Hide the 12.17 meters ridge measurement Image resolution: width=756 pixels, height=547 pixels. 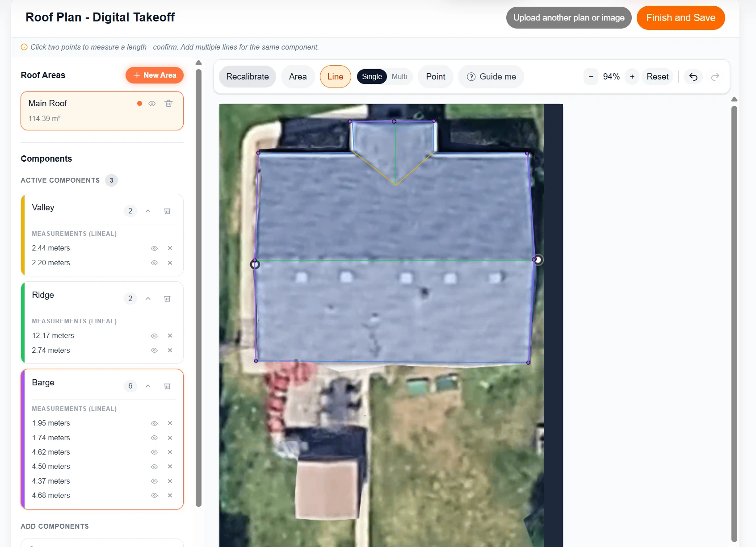tap(154, 336)
